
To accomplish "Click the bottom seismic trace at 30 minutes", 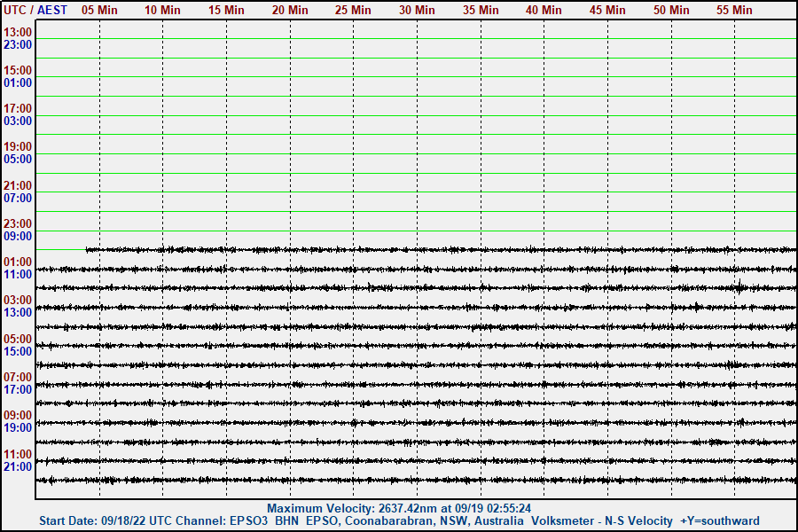I will pyautogui.click(x=417, y=481).
